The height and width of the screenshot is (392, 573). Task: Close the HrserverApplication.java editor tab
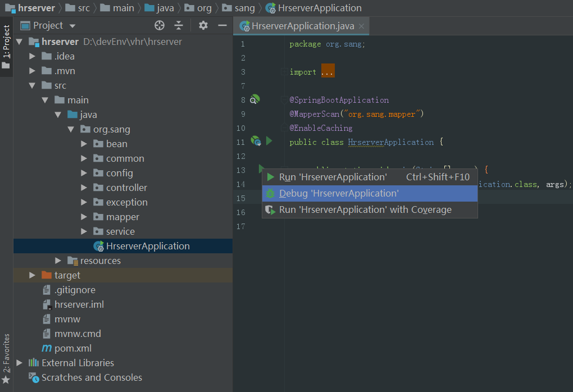coord(361,26)
